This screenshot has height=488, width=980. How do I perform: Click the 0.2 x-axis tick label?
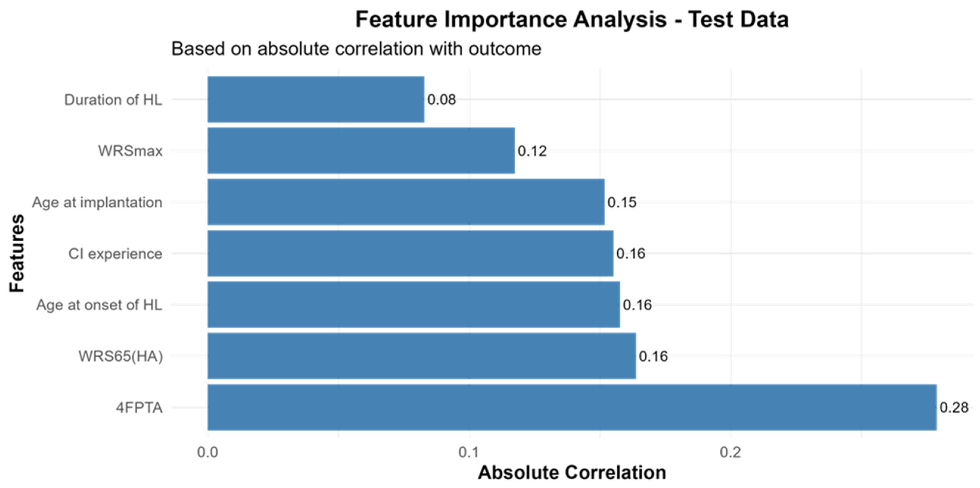click(730, 452)
